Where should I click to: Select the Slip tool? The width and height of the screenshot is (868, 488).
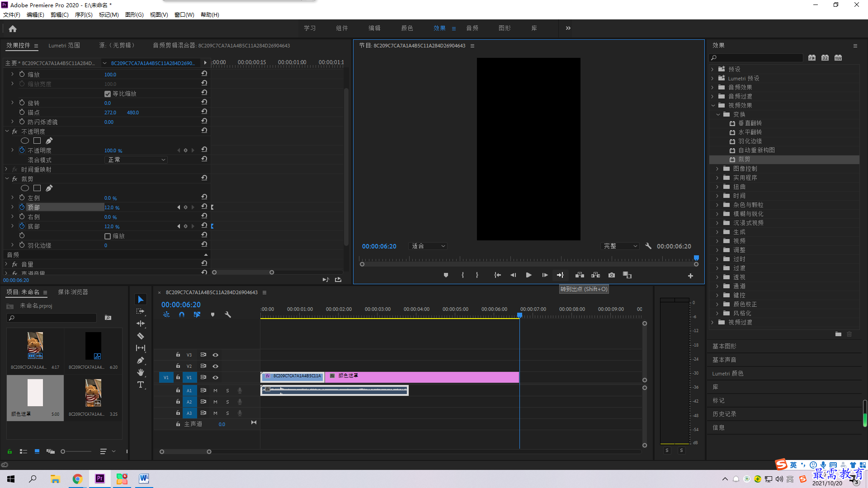pos(141,348)
